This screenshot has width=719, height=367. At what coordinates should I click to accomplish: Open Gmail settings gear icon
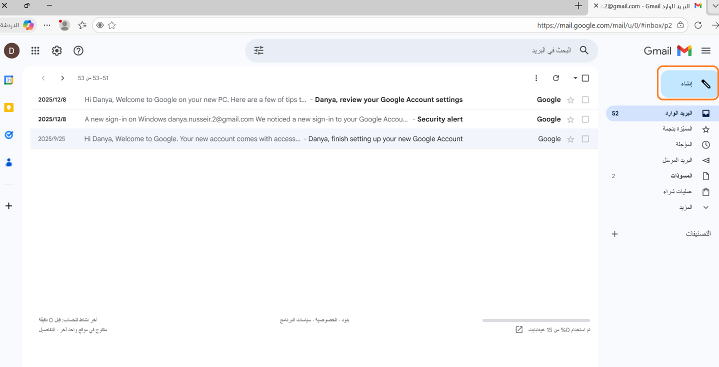point(57,51)
